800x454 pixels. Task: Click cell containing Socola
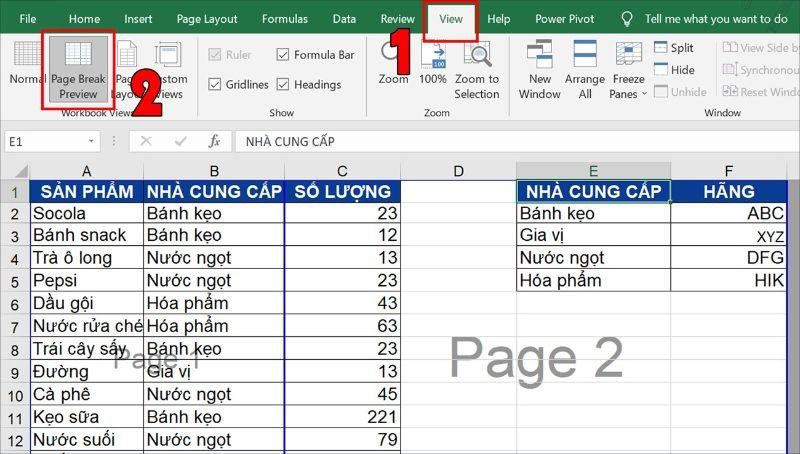(87, 213)
